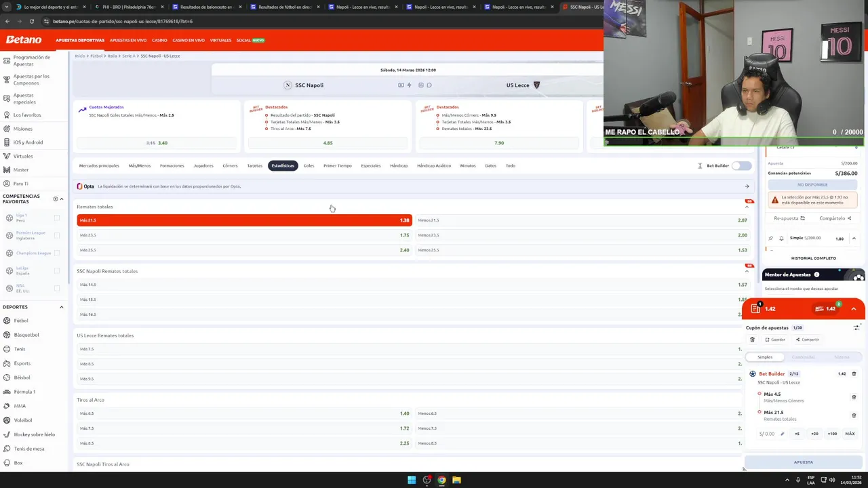Add favorite competition with plus icon
This screenshot has height=488, width=868.
[x=56, y=199]
